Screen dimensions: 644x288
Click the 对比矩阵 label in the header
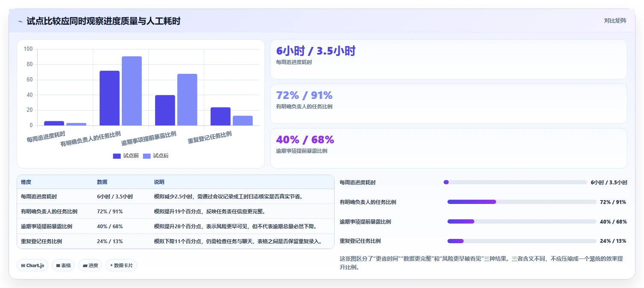[x=615, y=21]
